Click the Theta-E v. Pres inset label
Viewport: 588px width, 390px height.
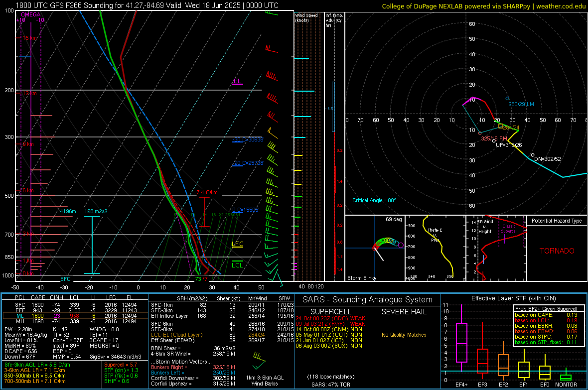click(x=435, y=235)
